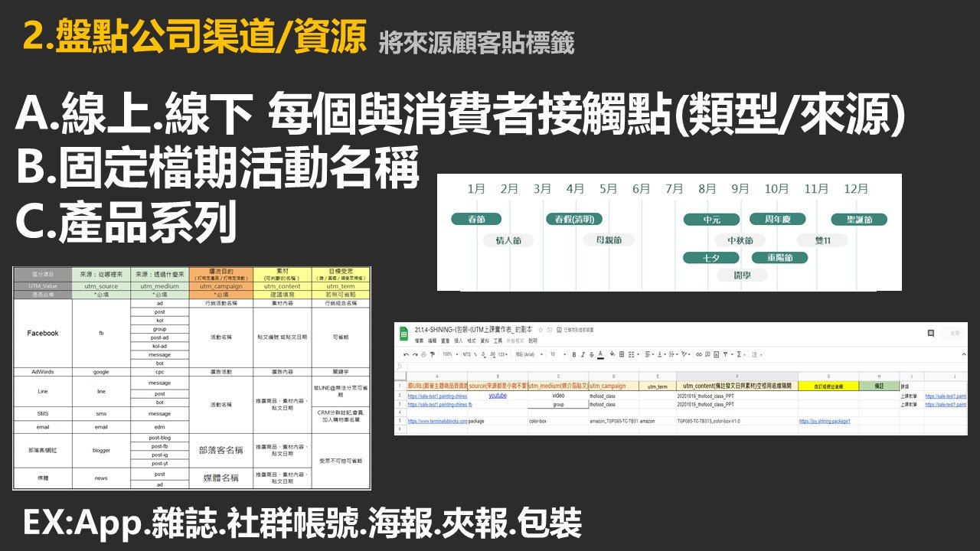The image size is (980, 551).
Task: Click the undo icon in Sheets toolbar
Action: point(405,355)
